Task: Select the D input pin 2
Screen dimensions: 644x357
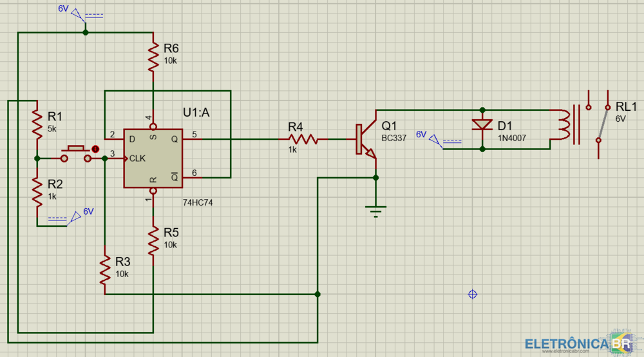Action: 114,139
